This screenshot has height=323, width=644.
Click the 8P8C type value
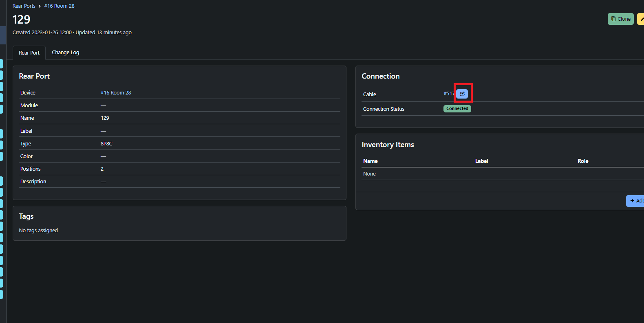tap(106, 144)
